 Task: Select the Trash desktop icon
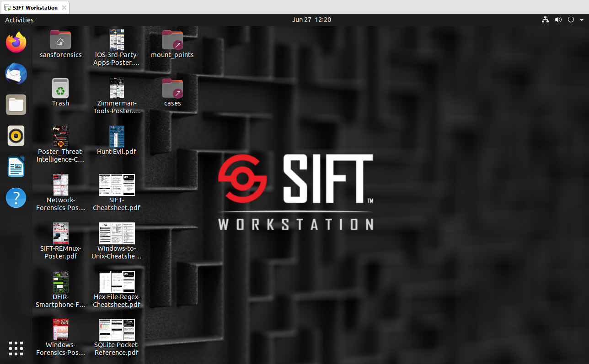pos(60,88)
